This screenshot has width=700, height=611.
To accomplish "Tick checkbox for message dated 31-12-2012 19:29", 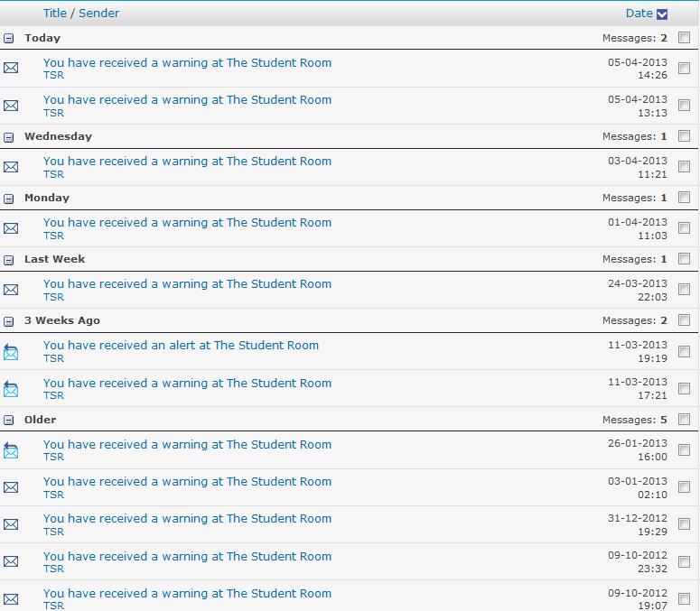I will pyautogui.click(x=684, y=524).
